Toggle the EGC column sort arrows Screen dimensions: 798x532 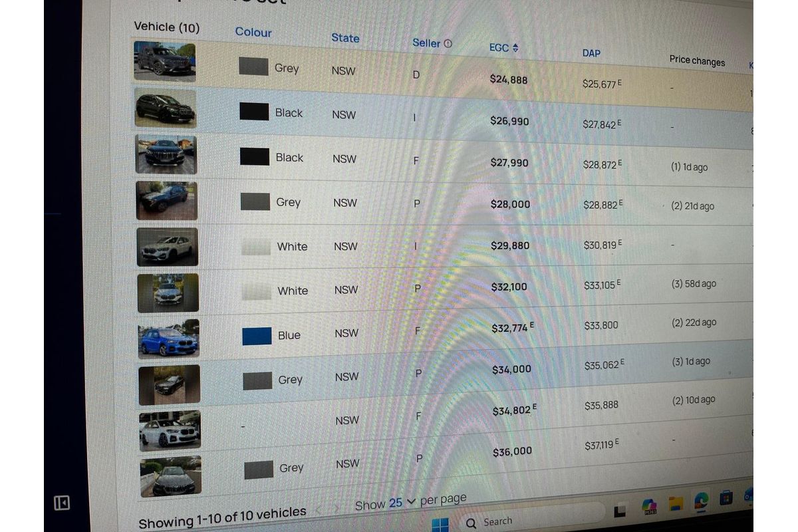click(515, 48)
